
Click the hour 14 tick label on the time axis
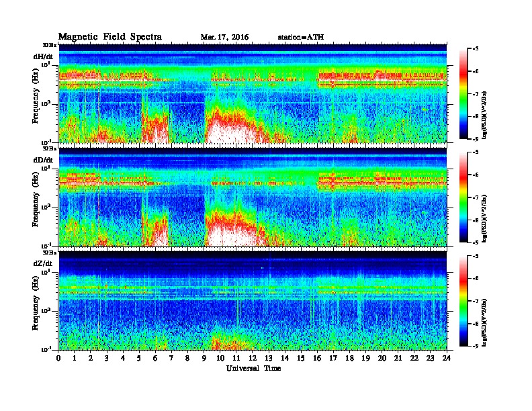[285, 359]
